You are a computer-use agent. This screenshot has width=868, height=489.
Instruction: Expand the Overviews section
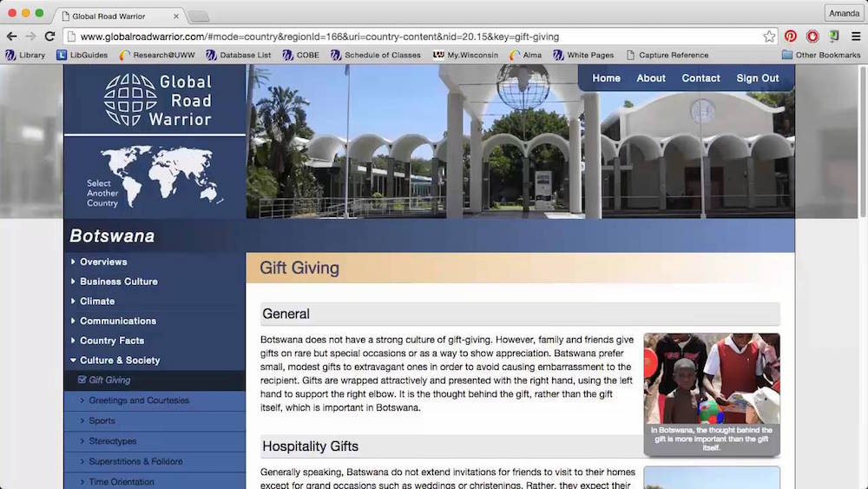[x=103, y=261]
